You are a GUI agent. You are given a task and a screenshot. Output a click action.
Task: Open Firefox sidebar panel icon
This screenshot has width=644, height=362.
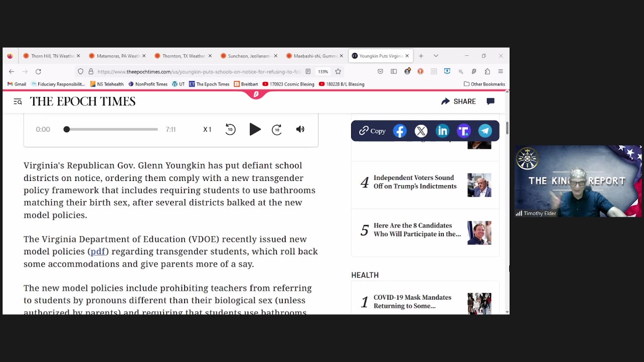pos(394,71)
